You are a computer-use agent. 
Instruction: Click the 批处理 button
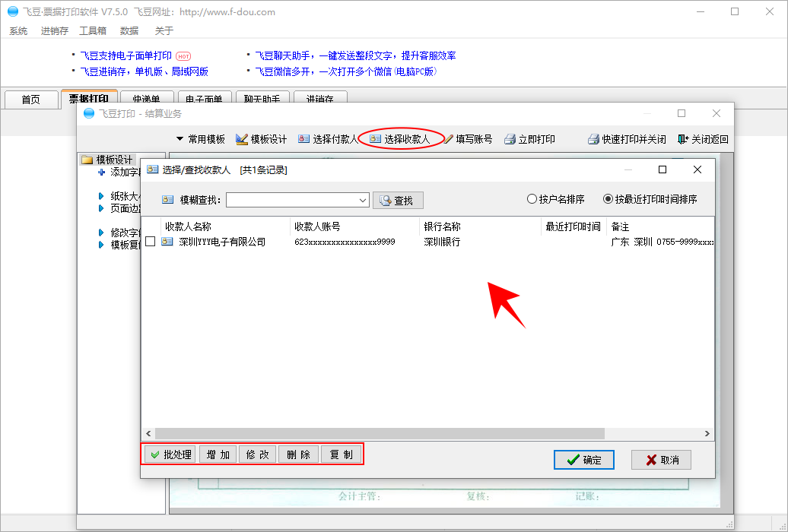[170, 454]
